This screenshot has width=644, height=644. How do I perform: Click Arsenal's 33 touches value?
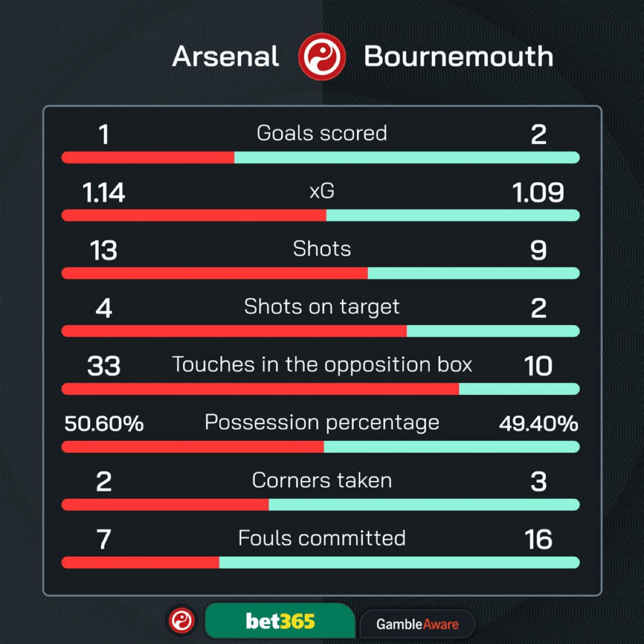104,366
